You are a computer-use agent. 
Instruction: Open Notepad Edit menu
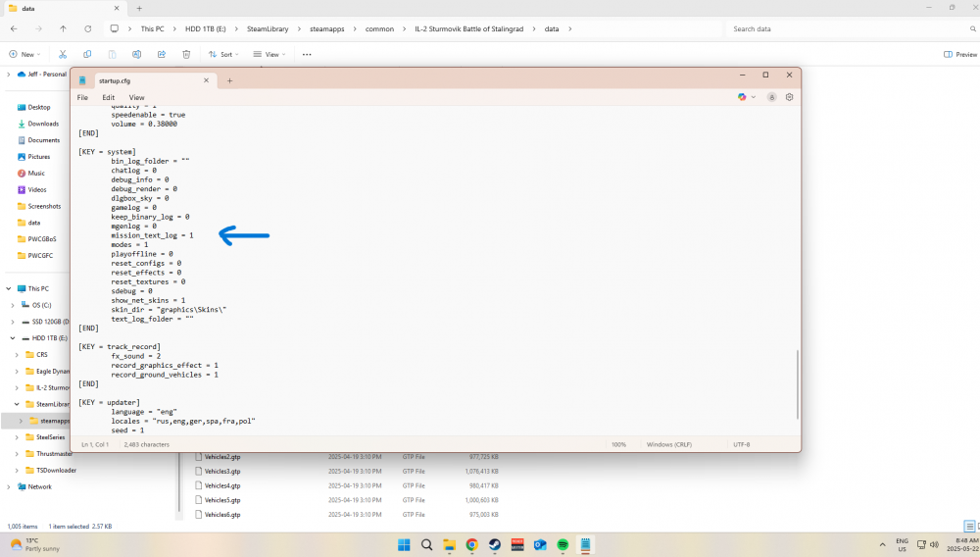(x=108, y=97)
